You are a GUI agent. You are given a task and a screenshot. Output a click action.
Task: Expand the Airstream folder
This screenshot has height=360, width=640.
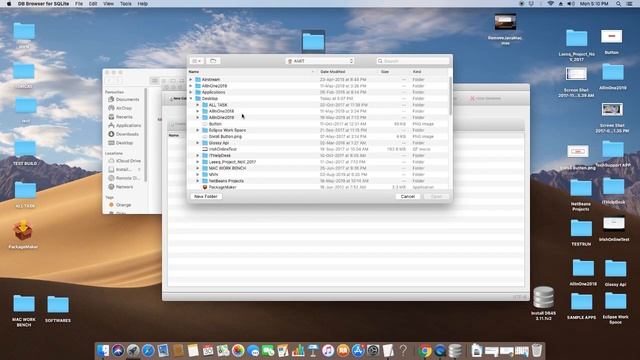click(x=191, y=80)
